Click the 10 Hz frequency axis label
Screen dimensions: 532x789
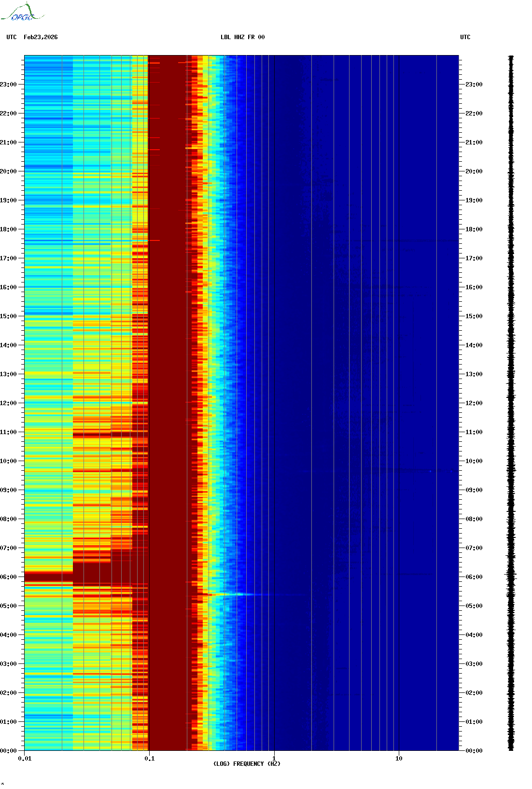[x=399, y=759]
